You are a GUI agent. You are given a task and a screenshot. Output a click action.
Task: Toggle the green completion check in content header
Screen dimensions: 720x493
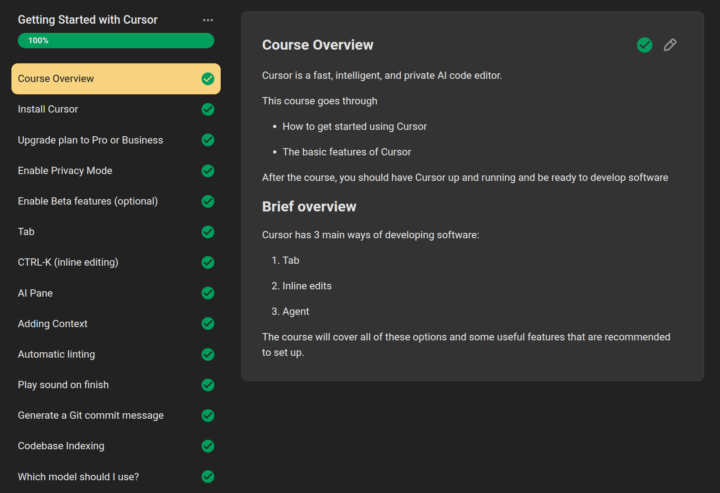645,45
